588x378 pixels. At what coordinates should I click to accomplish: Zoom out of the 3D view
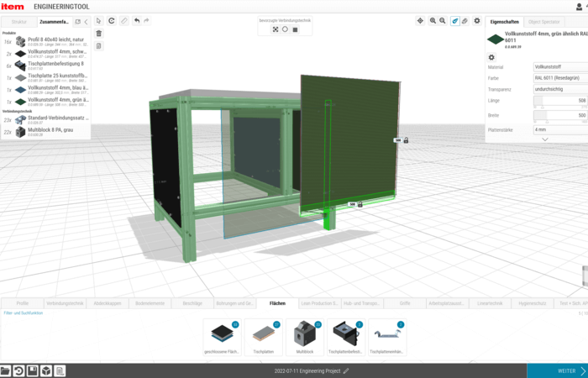click(443, 20)
